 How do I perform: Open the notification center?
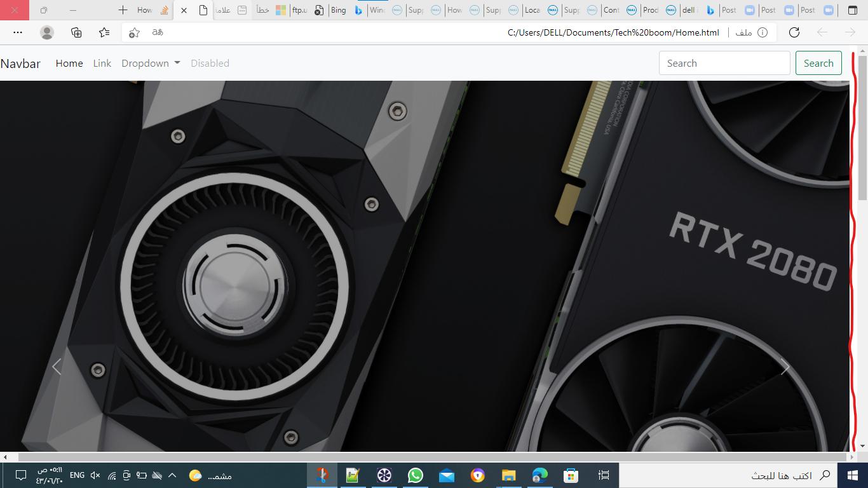tap(20, 475)
